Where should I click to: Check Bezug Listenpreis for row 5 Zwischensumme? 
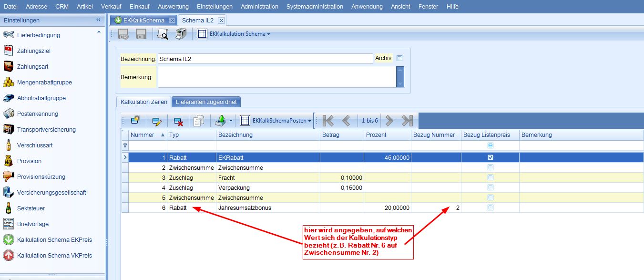coord(491,197)
